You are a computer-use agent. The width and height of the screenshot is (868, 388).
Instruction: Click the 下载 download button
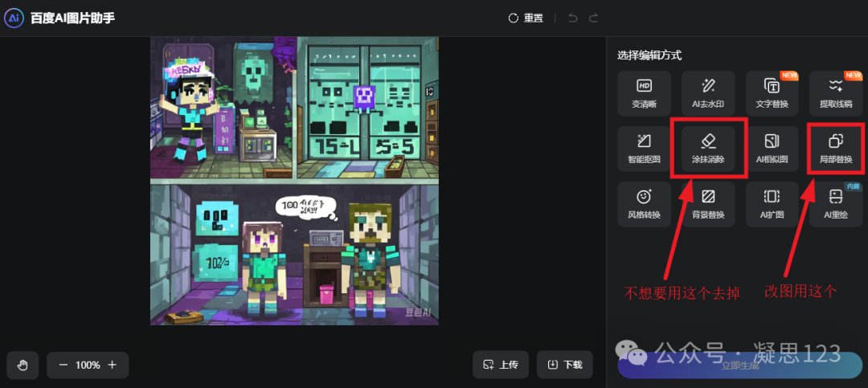click(565, 365)
